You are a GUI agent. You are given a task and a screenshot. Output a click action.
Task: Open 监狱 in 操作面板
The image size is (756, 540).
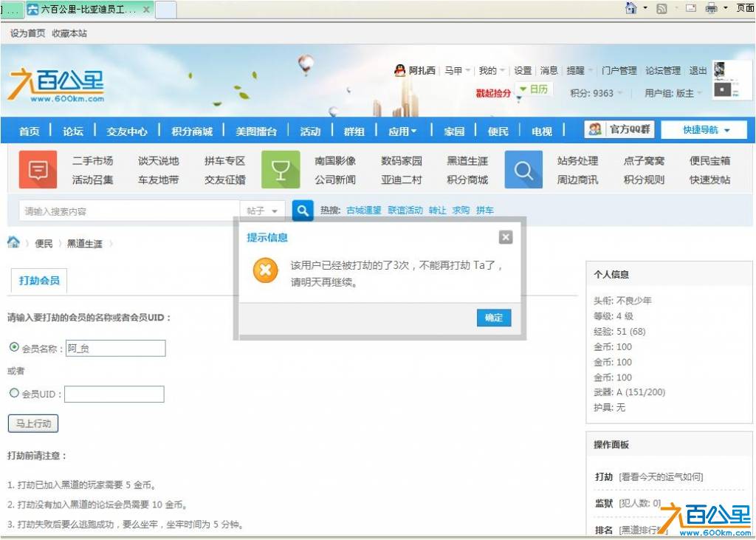point(603,503)
